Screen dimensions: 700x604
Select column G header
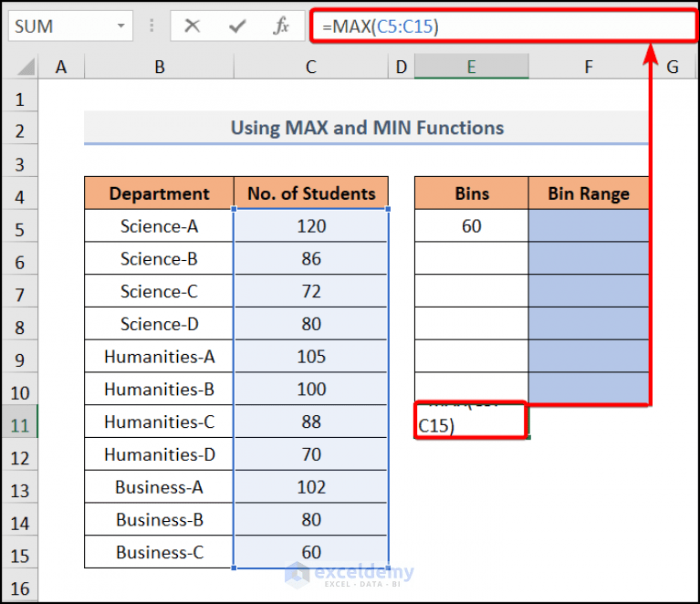(673, 67)
